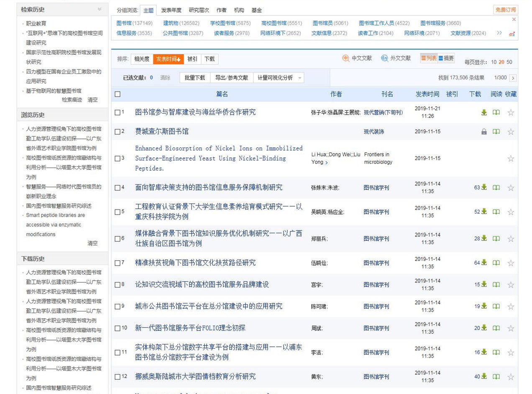Collapse the 检索历史 panel chevron

pos(100,9)
